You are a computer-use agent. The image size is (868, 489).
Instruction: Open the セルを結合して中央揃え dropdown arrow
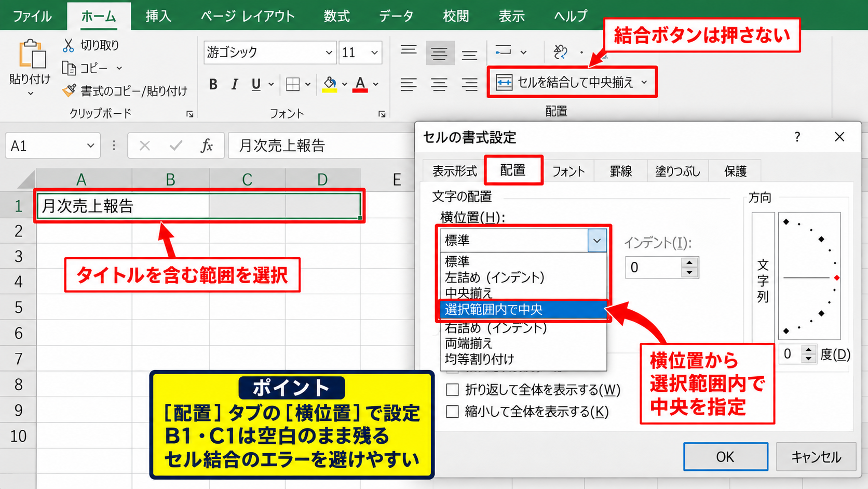coord(644,82)
